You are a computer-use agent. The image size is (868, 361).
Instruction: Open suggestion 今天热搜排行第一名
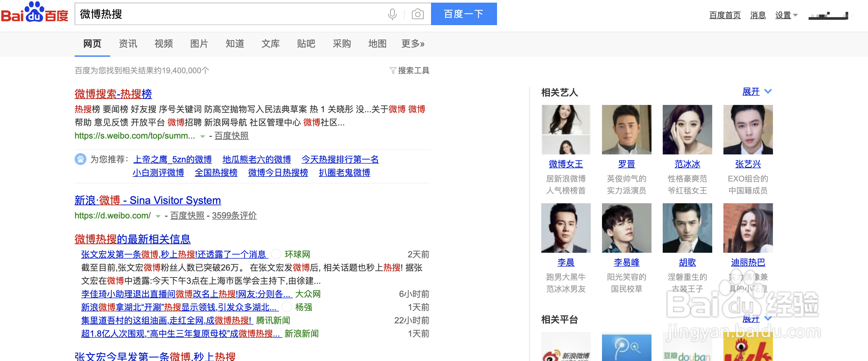point(340,159)
